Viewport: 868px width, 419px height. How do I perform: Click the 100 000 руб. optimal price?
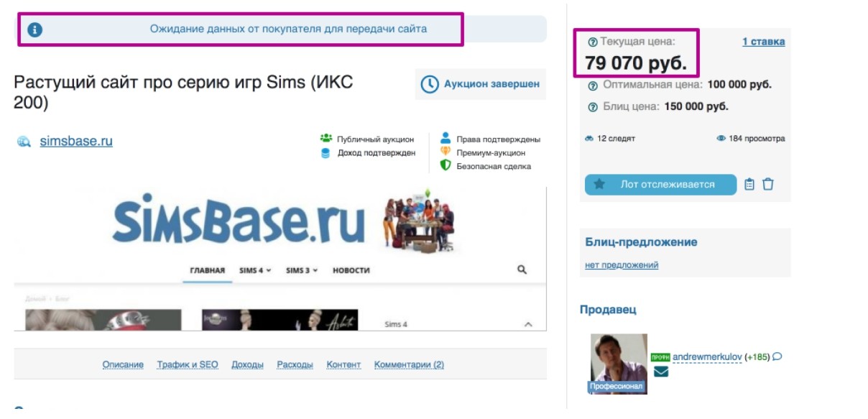(739, 85)
